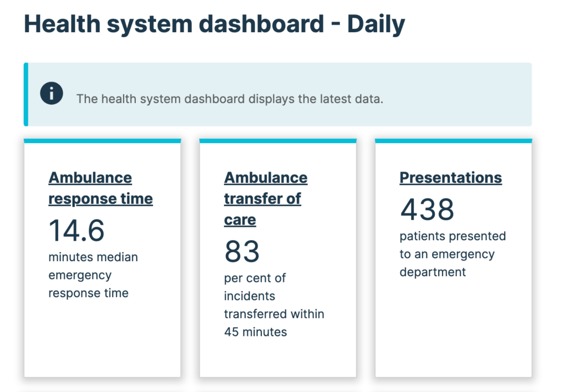Click the info icon in the banner

(x=52, y=94)
